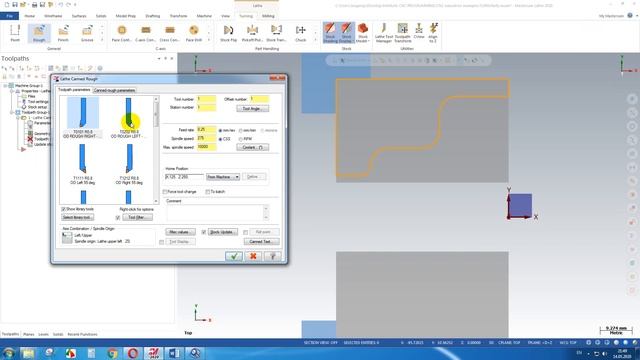Click the Misc values button
This screenshot has height=360, width=640.
(180, 232)
